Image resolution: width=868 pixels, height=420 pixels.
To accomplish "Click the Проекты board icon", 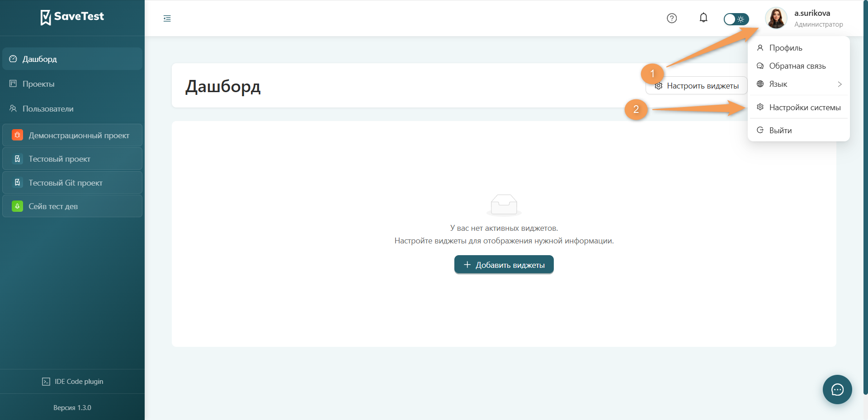I will coord(13,84).
